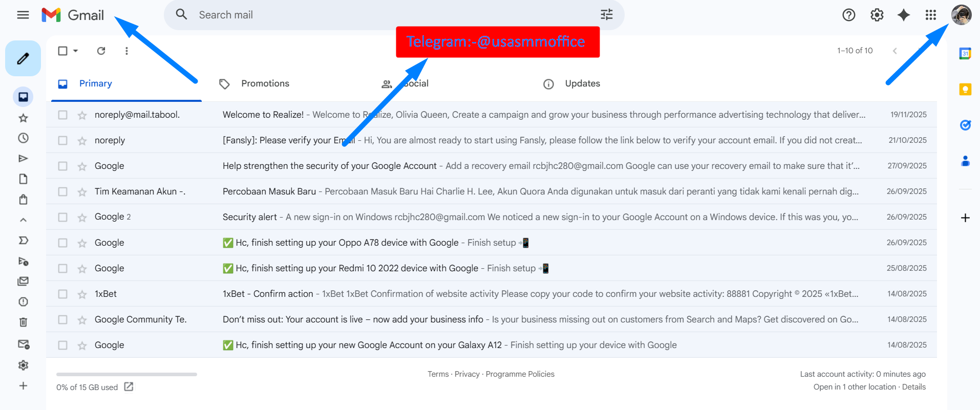Click the Compose pencil button
Image resolution: width=980 pixels, height=410 pixels.
click(x=23, y=58)
